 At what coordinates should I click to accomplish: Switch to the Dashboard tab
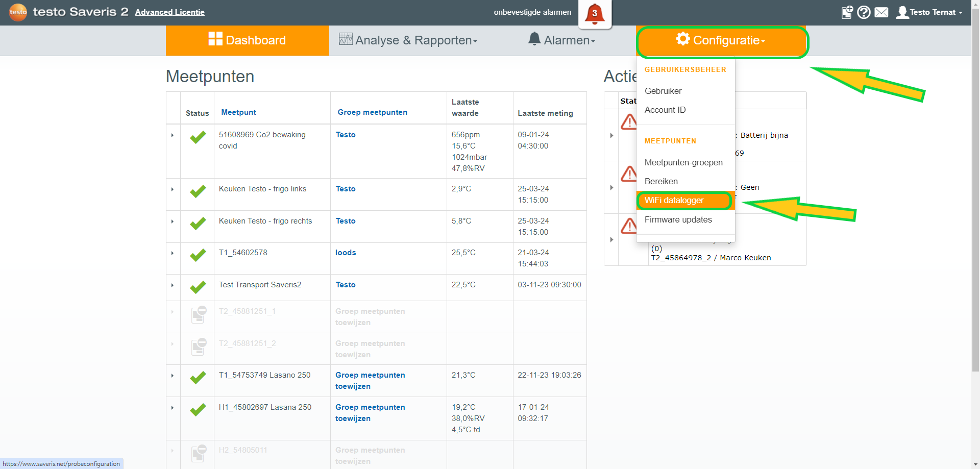coord(248,40)
